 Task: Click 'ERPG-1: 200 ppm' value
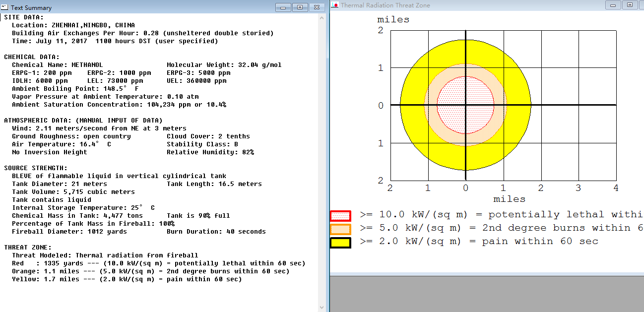click(x=41, y=73)
